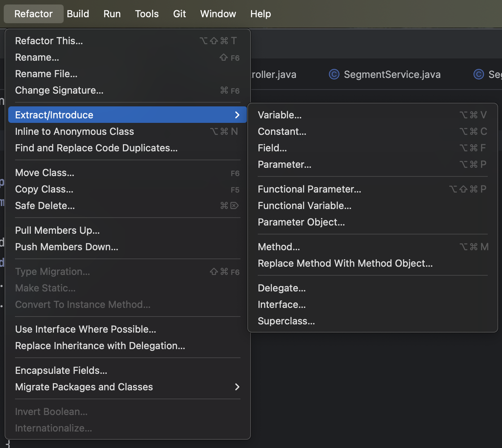
Task: Choose Field... in Extract submenu
Action: [372, 148]
